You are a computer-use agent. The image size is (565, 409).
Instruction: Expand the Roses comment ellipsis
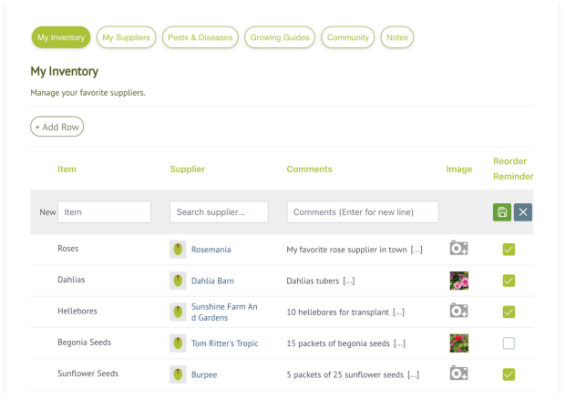point(416,250)
